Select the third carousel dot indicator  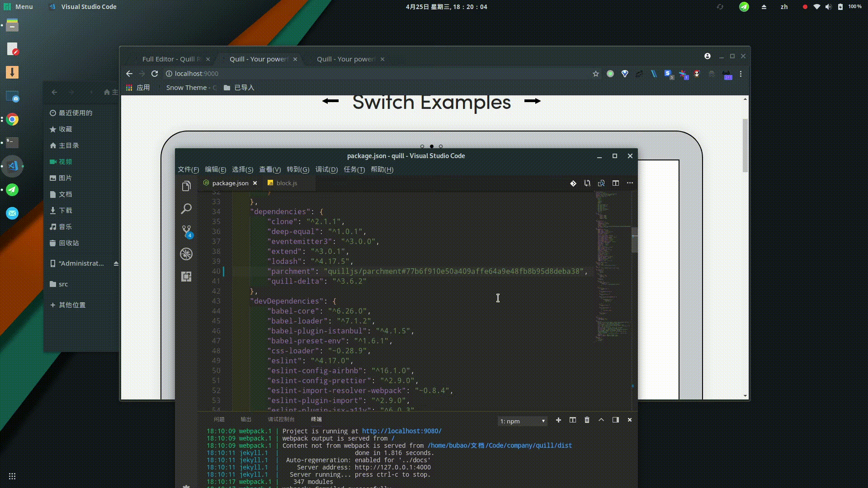441,146
